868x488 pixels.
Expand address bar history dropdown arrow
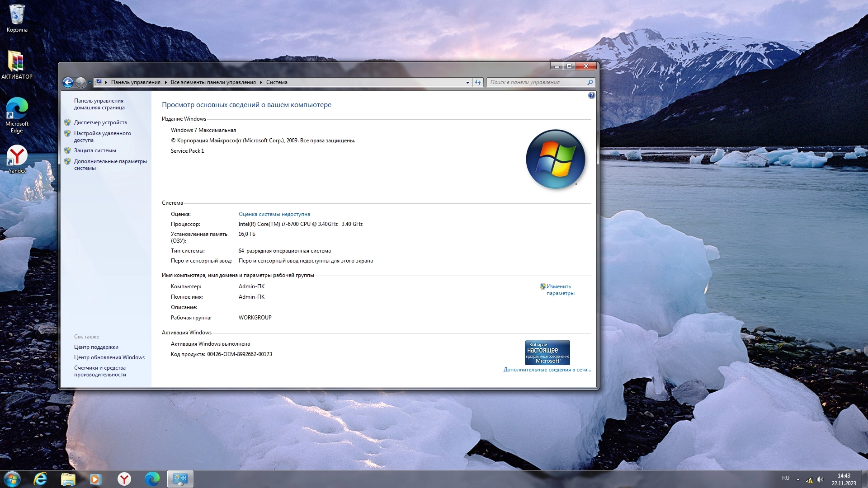coord(467,82)
